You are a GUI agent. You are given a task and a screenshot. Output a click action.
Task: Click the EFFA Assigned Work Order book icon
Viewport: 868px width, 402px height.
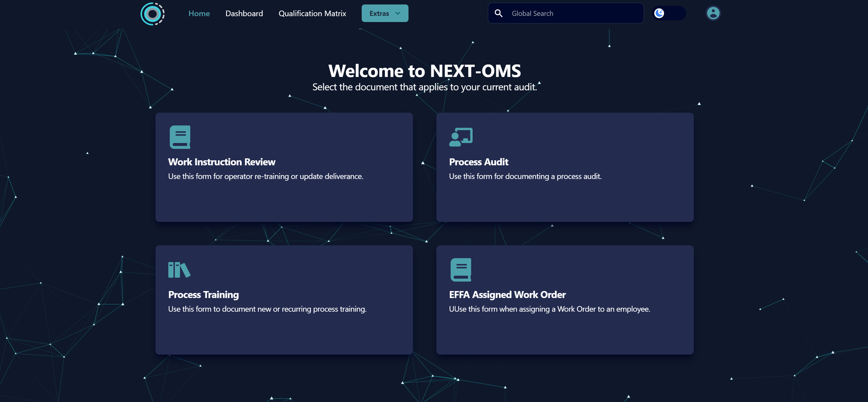461,270
